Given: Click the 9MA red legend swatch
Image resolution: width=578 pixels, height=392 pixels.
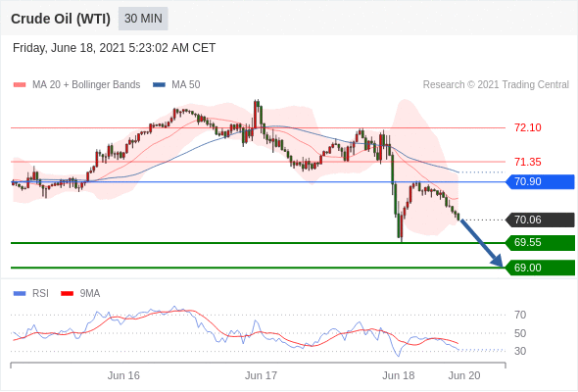Looking at the screenshot, I should pos(67,294).
